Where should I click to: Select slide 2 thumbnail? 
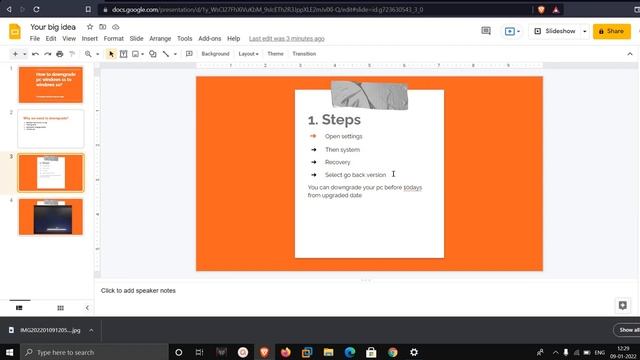(51, 129)
